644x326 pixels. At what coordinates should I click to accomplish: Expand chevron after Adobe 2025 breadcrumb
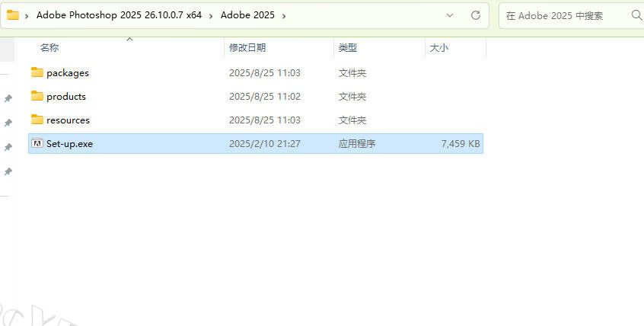284,16
